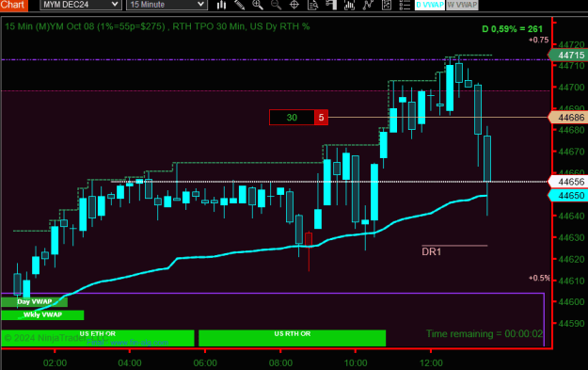588x370 pixels.
Task: Open the icon left of properties list
Action: click(387, 5)
